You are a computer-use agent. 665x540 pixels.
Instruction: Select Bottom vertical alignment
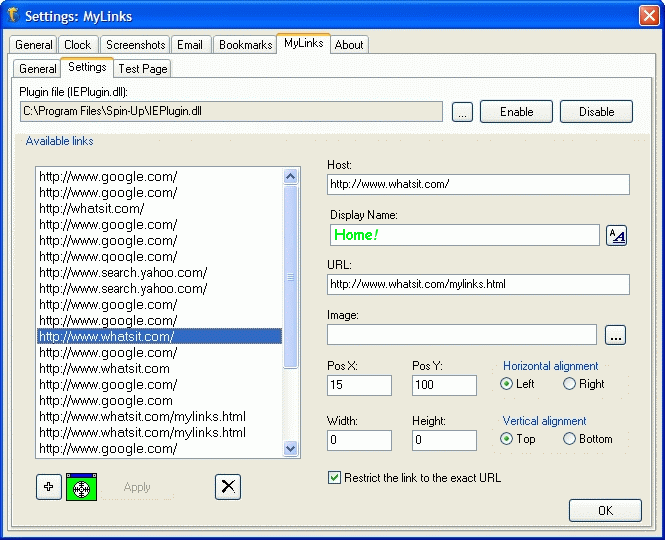[570, 439]
